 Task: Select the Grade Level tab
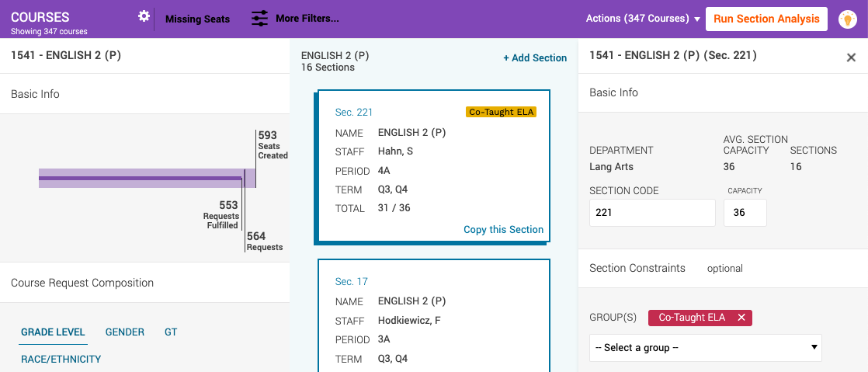click(53, 332)
